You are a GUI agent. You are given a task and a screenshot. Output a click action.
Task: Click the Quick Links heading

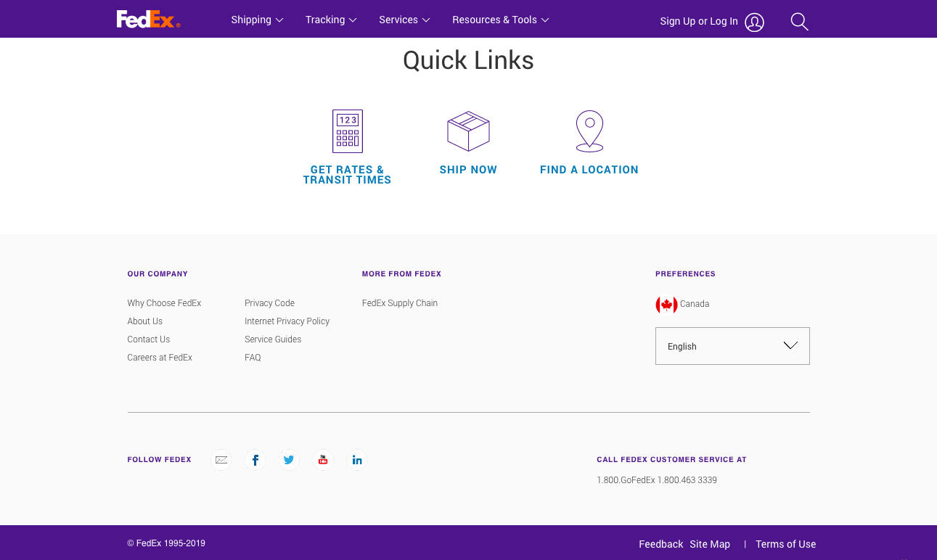click(468, 60)
